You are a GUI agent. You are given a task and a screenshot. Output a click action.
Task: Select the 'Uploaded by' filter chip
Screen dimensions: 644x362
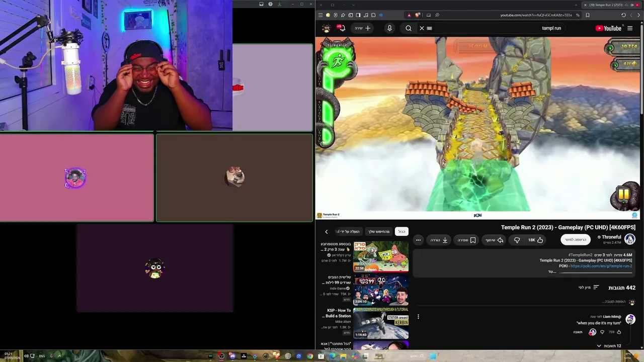349,232
